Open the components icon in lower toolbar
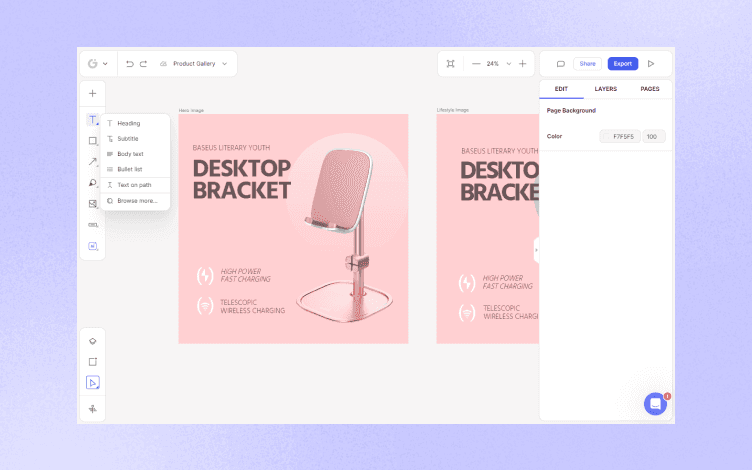 click(x=93, y=341)
